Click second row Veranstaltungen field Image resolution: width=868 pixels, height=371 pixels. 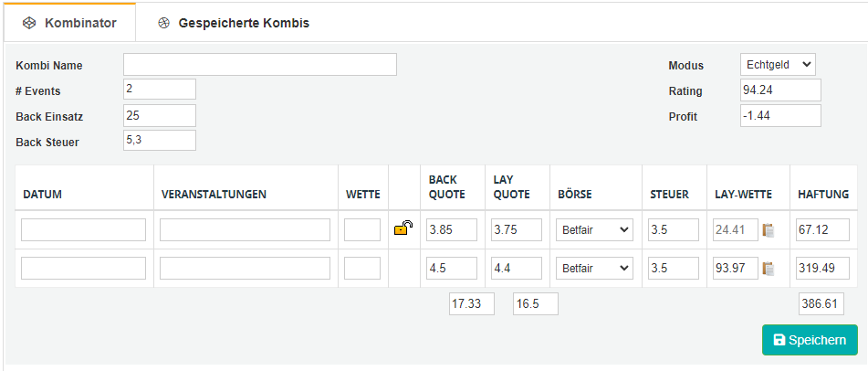[246, 269]
